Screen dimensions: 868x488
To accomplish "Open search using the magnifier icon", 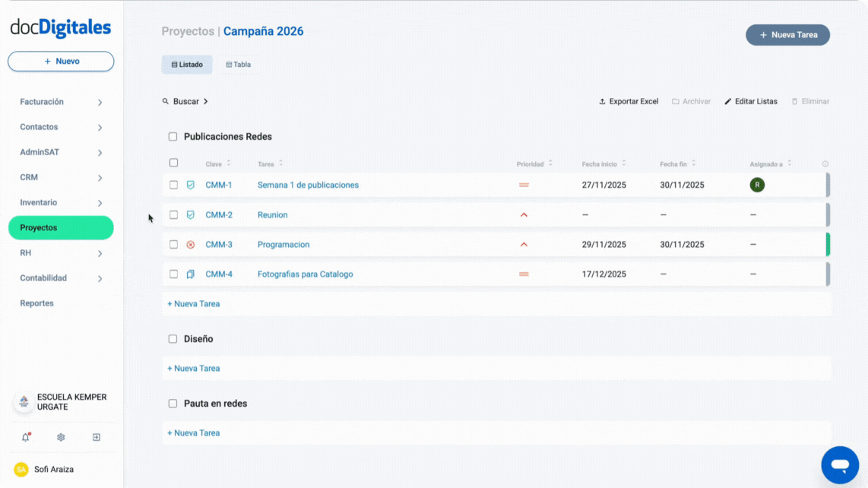I will pyautogui.click(x=166, y=100).
